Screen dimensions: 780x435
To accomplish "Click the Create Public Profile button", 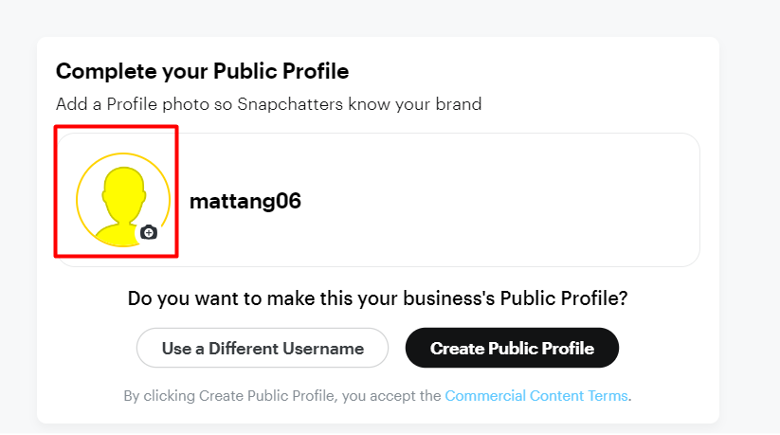I will click(512, 348).
